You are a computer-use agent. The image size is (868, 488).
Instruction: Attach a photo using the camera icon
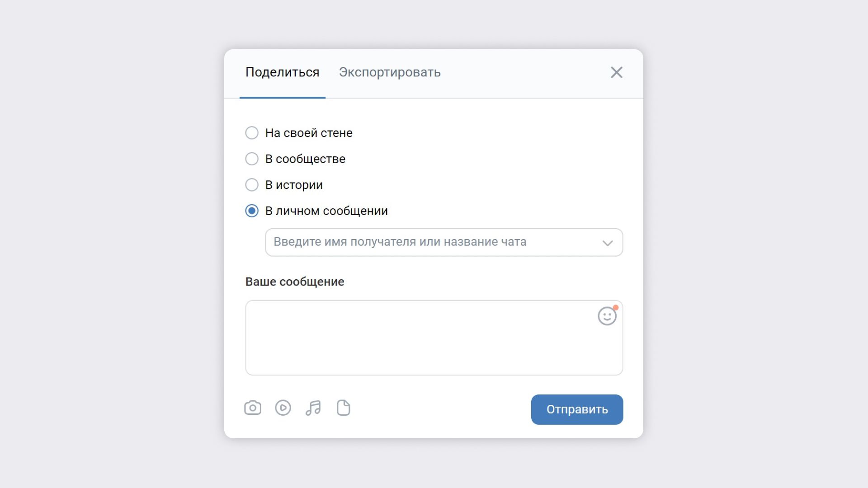tap(253, 408)
